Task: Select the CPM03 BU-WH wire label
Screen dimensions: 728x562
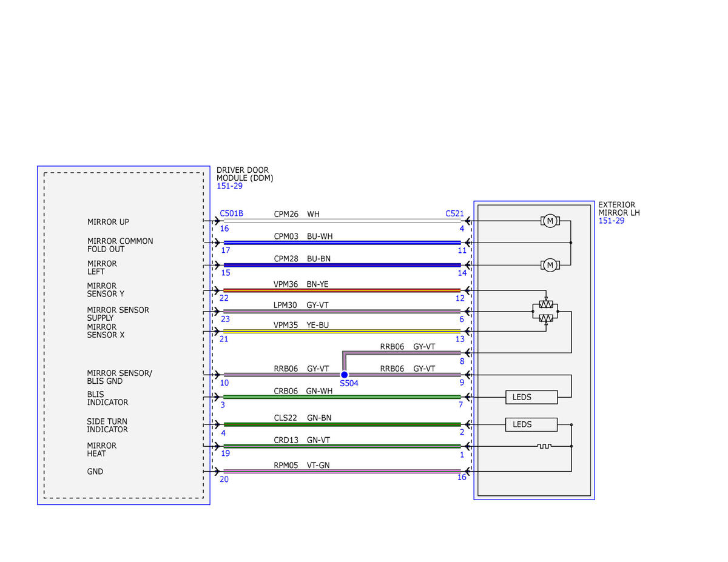Action: 303,236
